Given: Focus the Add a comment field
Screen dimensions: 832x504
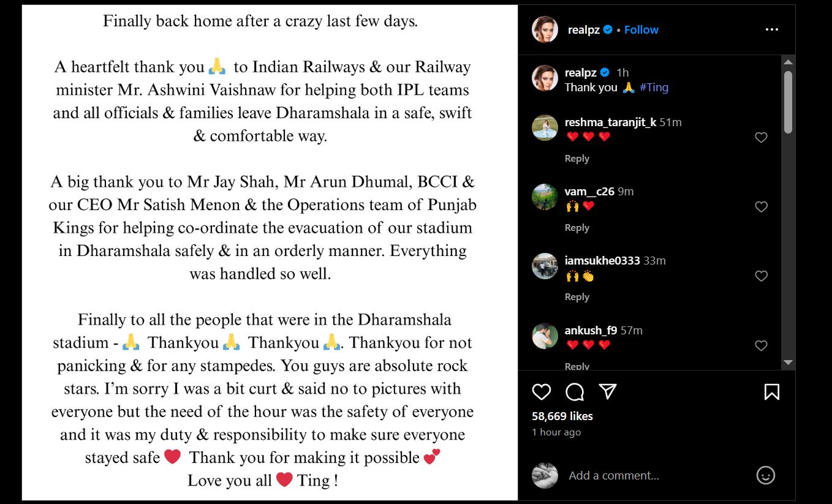Looking at the screenshot, I should pos(656,475).
